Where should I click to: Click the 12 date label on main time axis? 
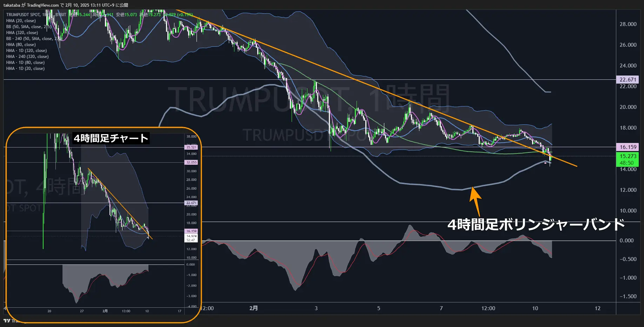tap(598, 308)
